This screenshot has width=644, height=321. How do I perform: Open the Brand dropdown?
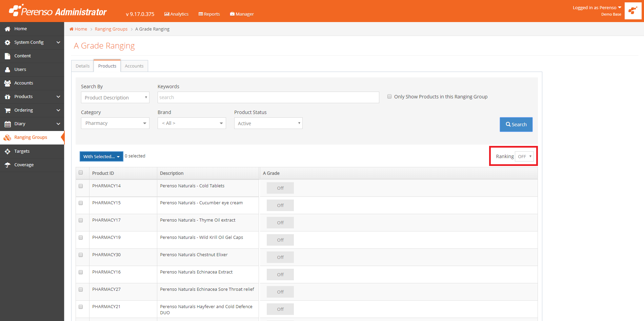coord(192,123)
